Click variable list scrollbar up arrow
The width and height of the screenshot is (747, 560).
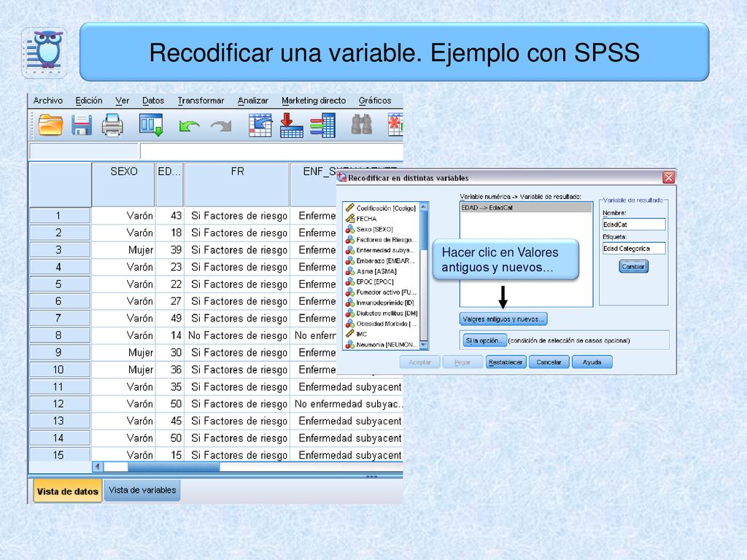tap(424, 206)
